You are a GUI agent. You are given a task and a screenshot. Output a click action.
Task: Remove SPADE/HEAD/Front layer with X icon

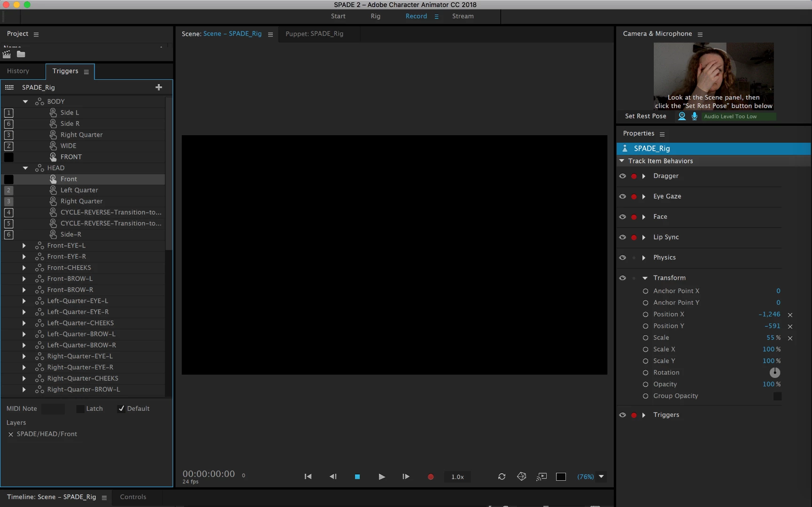click(x=11, y=435)
